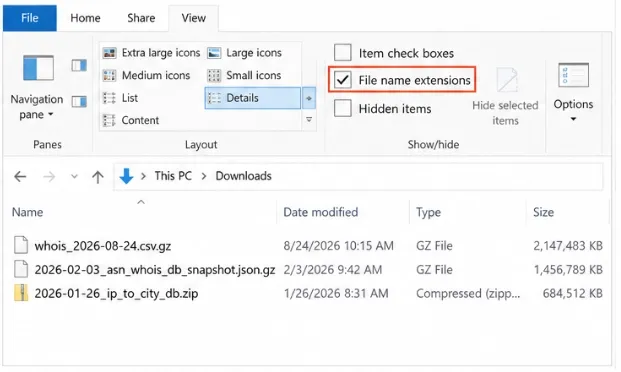Enable Hidden items checkbox
This screenshot has width=621, height=372.
point(343,108)
